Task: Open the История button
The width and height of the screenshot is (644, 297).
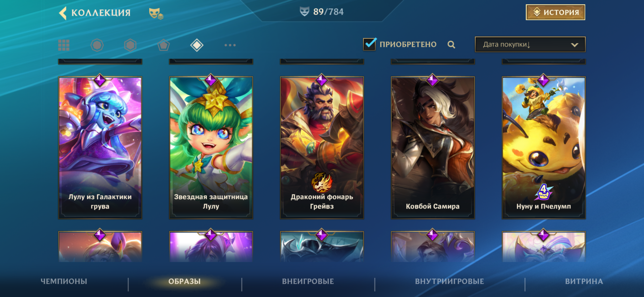Action: tap(555, 12)
